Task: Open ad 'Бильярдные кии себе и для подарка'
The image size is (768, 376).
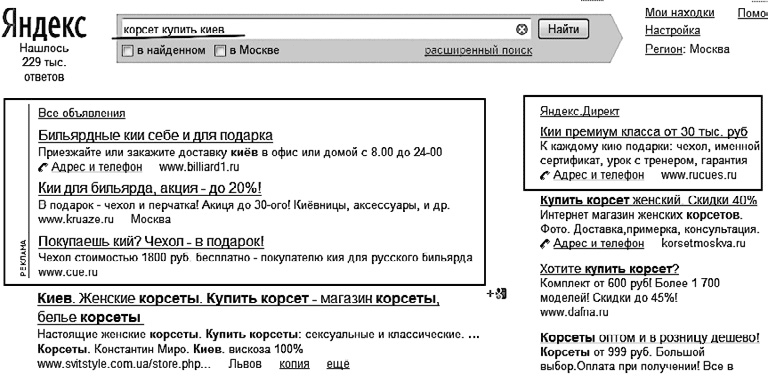Action: (x=155, y=135)
